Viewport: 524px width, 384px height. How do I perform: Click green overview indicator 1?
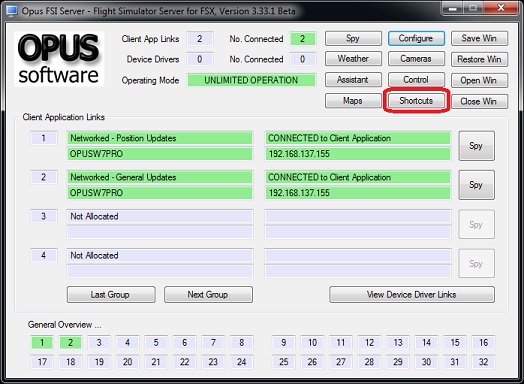point(42,343)
